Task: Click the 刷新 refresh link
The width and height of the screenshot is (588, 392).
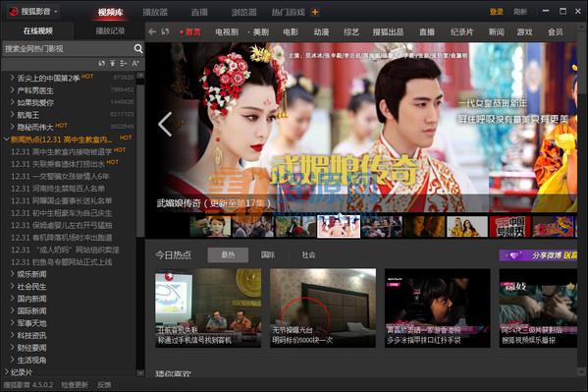Action: [520, 12]
